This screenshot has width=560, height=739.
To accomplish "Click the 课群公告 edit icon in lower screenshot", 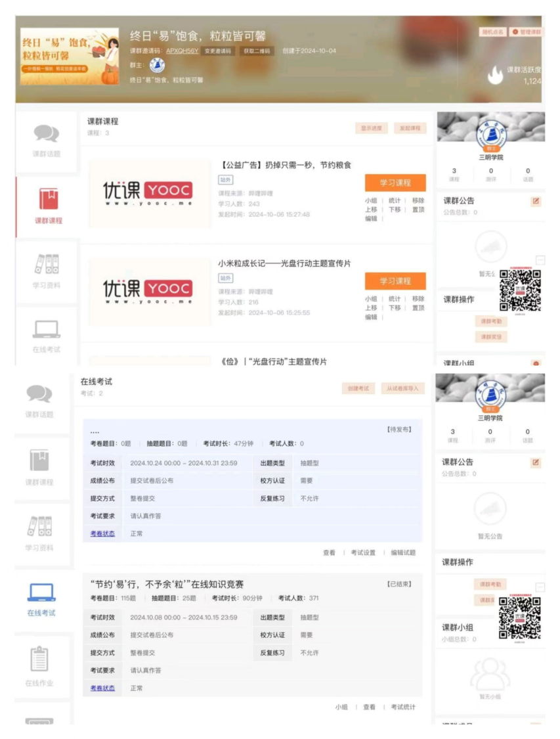I will pyautogui.click(x=536, y=462).
